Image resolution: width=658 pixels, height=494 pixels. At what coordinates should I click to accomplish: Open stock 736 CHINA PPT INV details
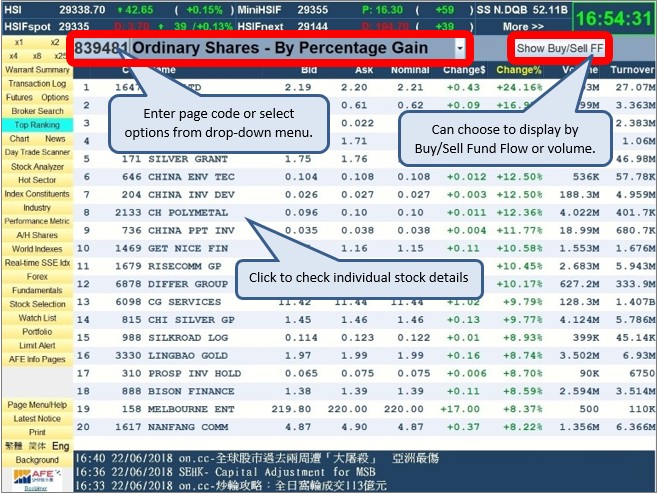click(x=364, y=230)
